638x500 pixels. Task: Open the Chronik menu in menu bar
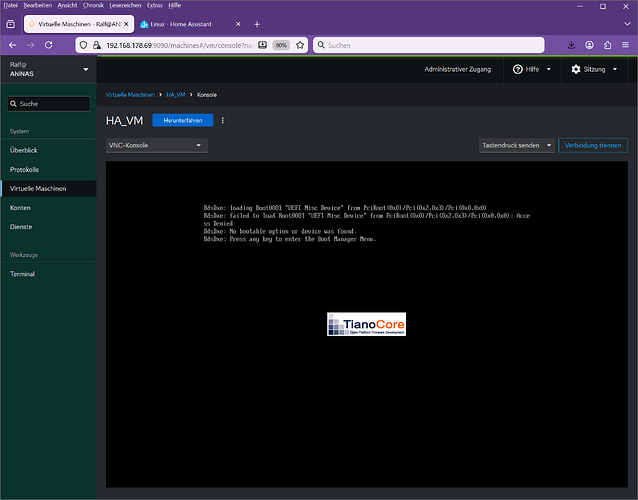click(x=93, y=5)
